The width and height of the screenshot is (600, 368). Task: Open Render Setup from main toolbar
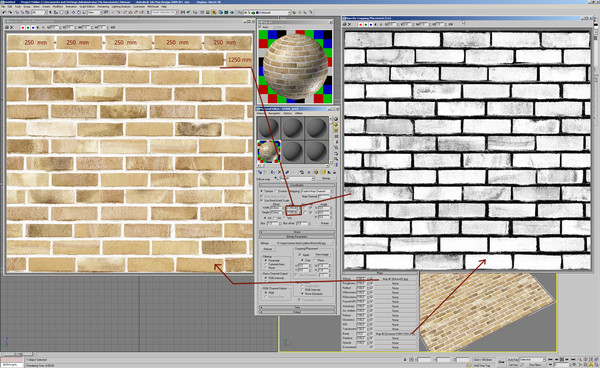point(220,12)
